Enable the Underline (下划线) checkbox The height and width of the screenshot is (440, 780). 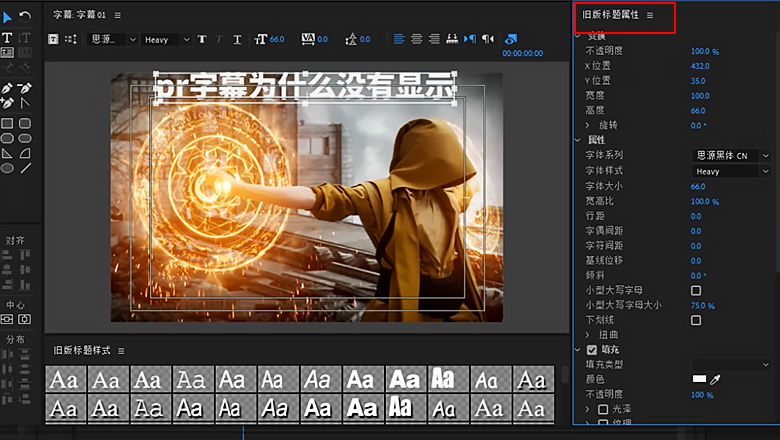click(696, 320)
